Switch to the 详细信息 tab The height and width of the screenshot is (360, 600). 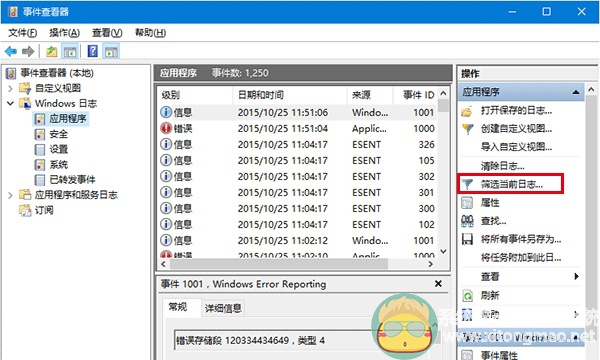pos(223,308)
